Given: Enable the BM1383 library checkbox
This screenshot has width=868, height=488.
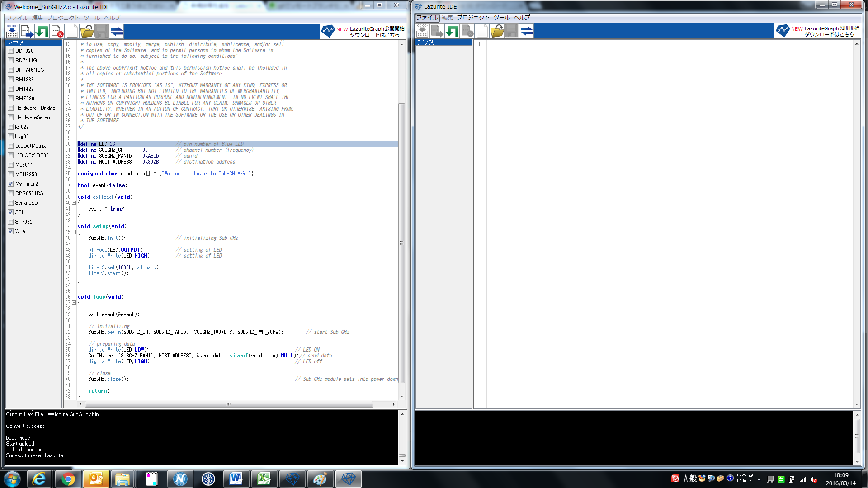Looking at the screenshot, I should coord(10,80).
